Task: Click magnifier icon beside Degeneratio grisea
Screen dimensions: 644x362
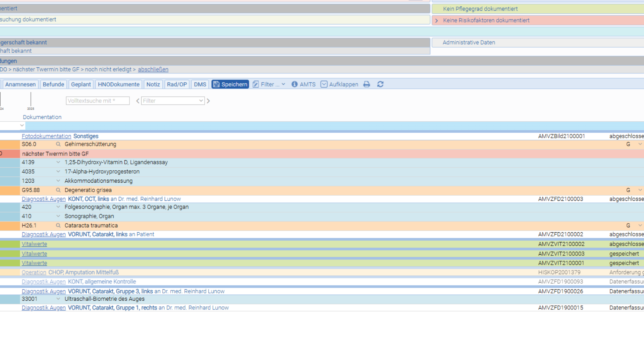Action: coord(58,190)
